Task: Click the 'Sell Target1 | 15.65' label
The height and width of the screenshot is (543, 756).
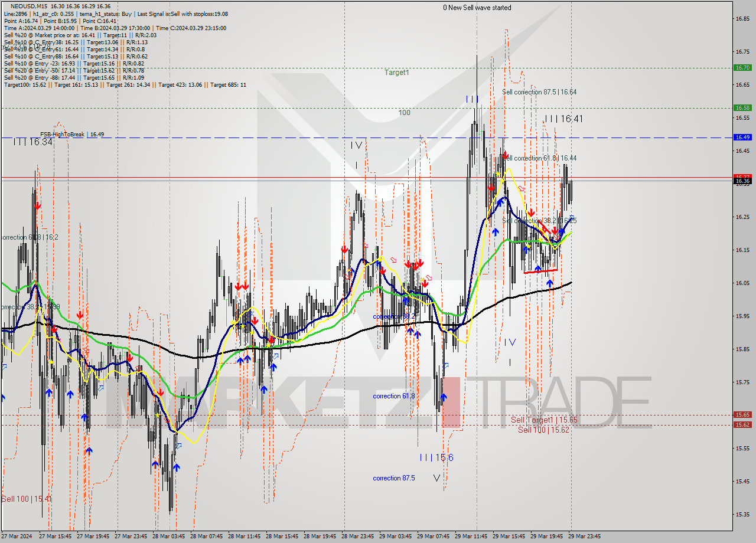Action: coord(544,420)
